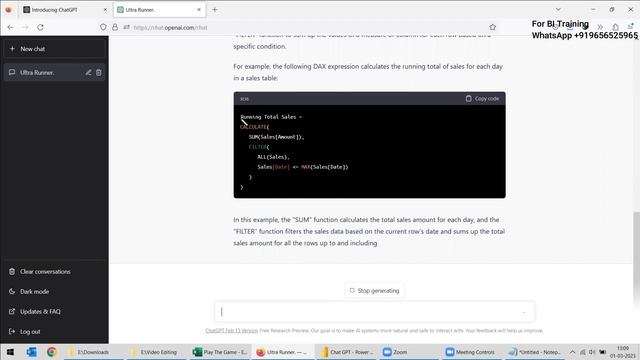Open a new browser tab
Image resolution: width=640 pixels, height=360 pixels.
pos(215,10)
